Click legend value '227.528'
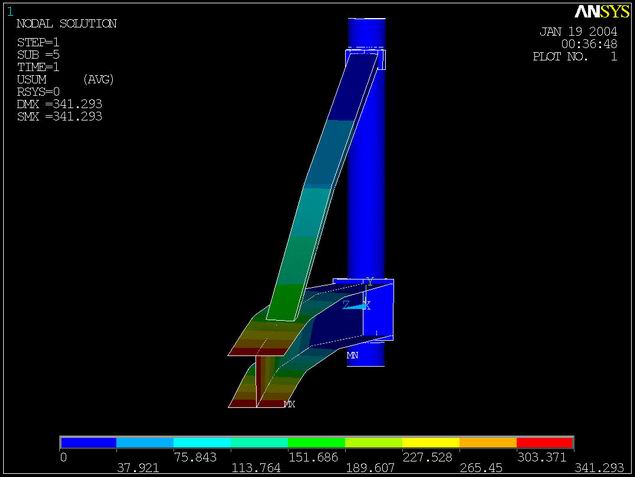635x477 pixels. pyautogui.click(x=427, y=457)
